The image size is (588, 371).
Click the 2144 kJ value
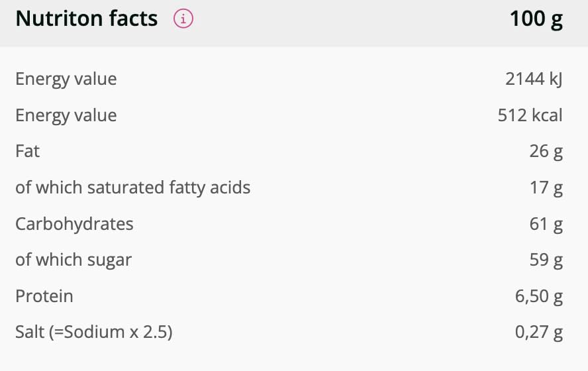click(533, 79)
